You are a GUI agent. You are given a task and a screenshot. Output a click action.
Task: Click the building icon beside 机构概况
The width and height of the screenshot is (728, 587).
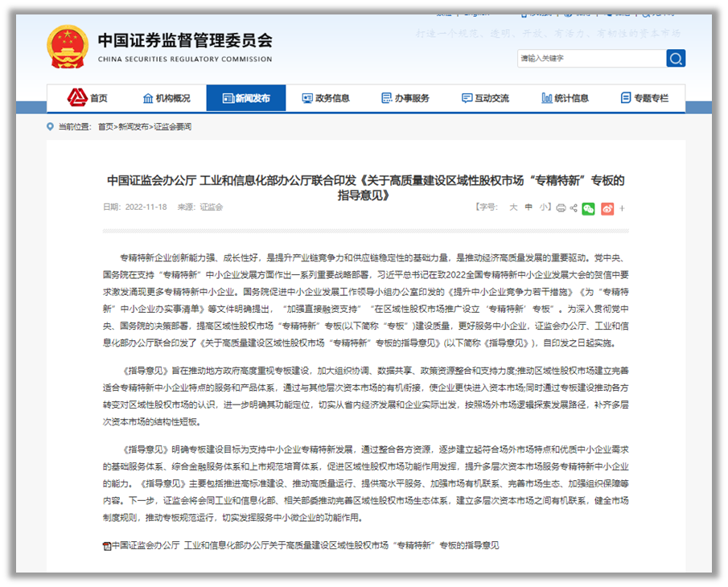tap(148, 98)
